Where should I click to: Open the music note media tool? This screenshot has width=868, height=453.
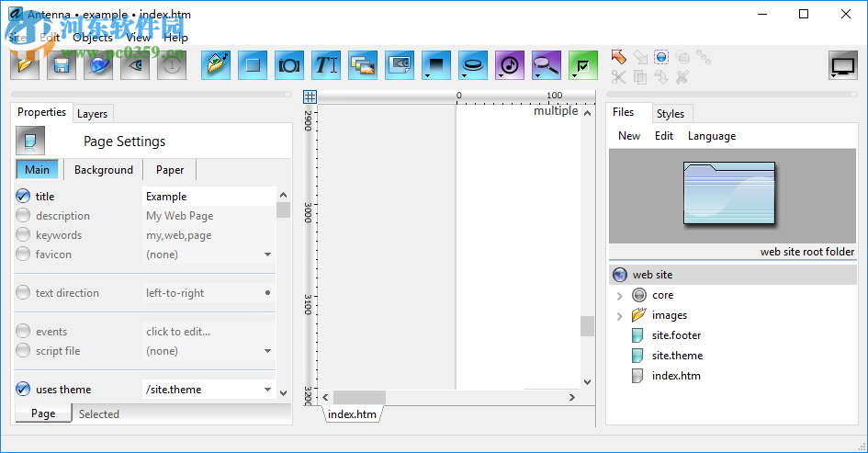510,65
